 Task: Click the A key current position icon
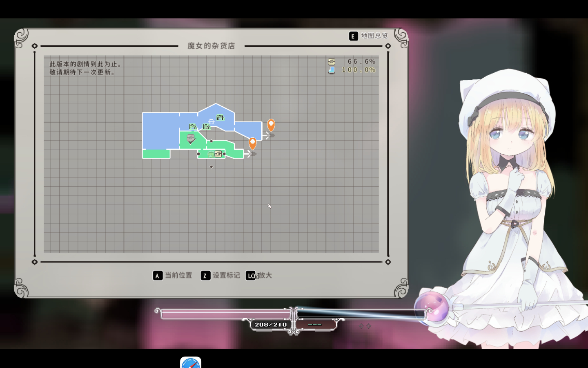coord(158,276)
